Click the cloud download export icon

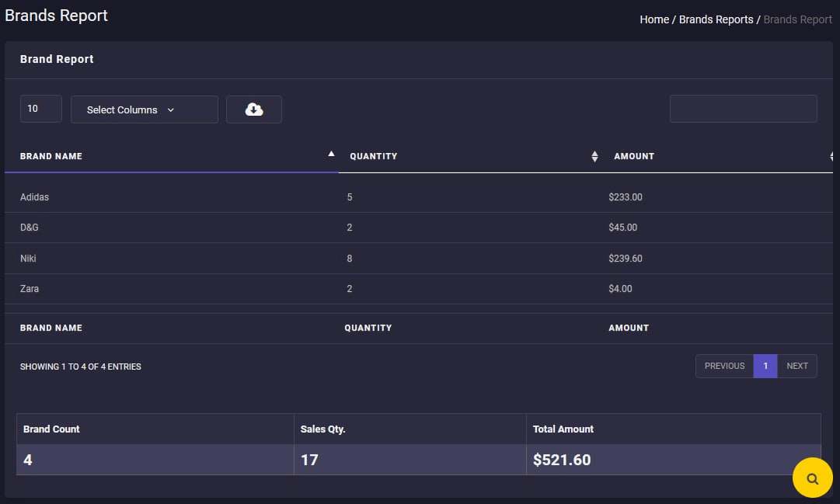point(254,109)
